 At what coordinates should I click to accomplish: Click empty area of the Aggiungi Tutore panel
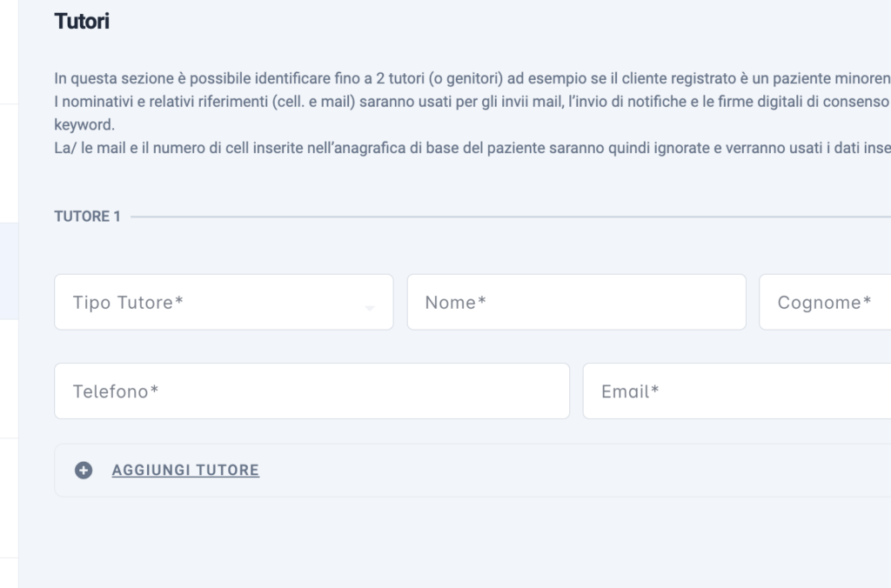click(568, 471)
